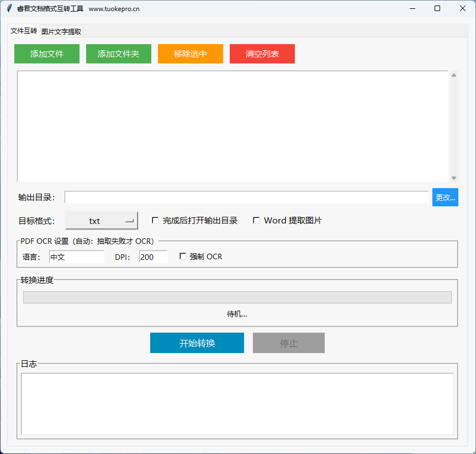This screenshot has height=454, width=476.
Task: Click the 清空列表 (Clear List) button
Action: coord(262,54)
